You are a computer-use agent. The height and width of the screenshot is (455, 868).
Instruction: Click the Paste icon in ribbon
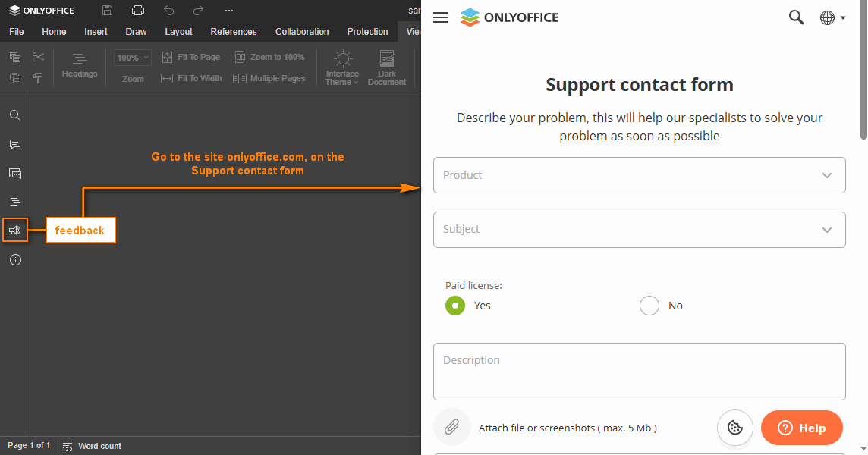pyautogui.click(x=15, y=78)
